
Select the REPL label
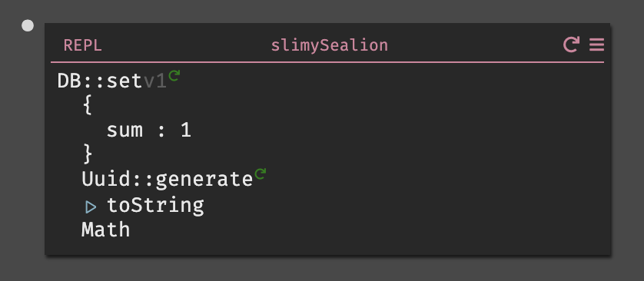(82, 45)
